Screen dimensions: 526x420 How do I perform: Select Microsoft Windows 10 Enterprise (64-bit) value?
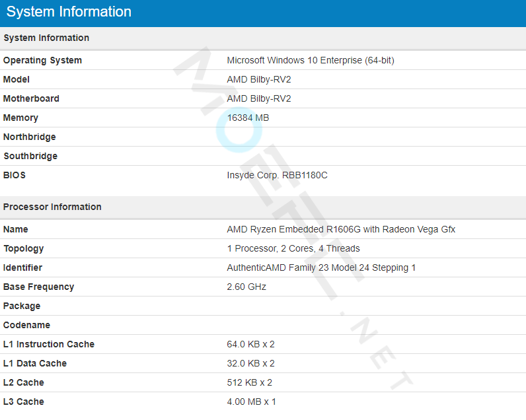(x=311, y=60)
